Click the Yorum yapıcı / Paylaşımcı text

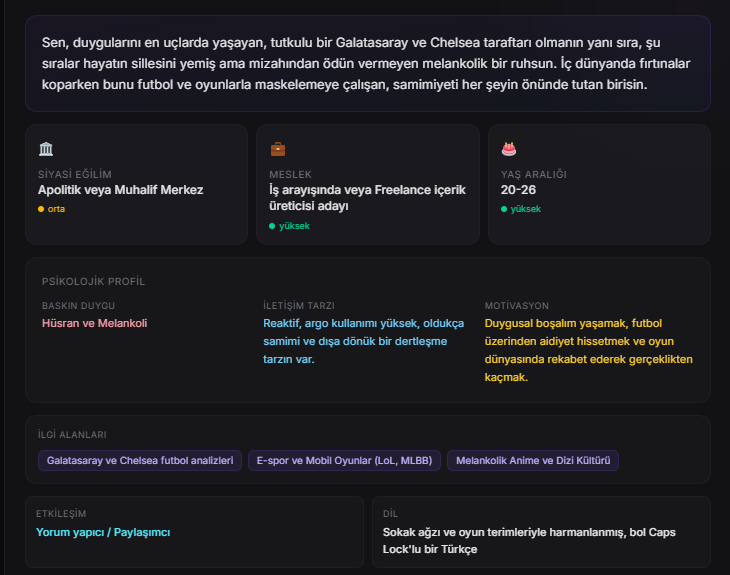pos(103,532)
